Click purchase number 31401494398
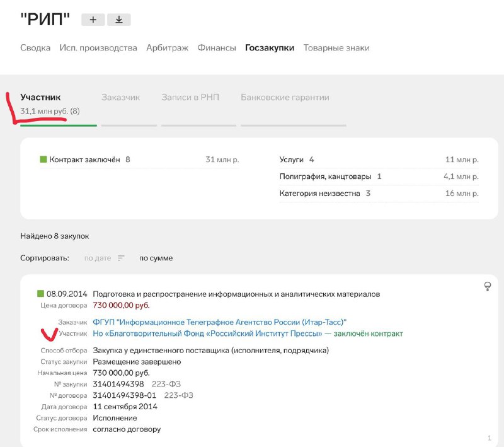The image size is (504, 447). (118, 384)
